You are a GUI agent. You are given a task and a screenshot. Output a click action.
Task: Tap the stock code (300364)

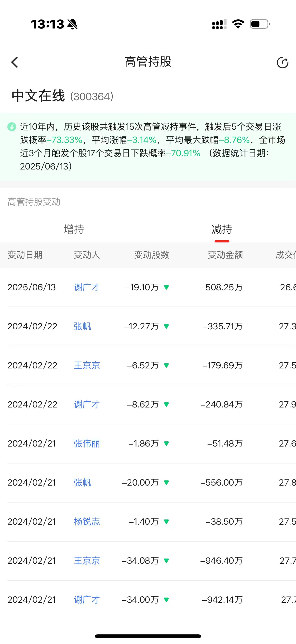[x=92, y=97]
